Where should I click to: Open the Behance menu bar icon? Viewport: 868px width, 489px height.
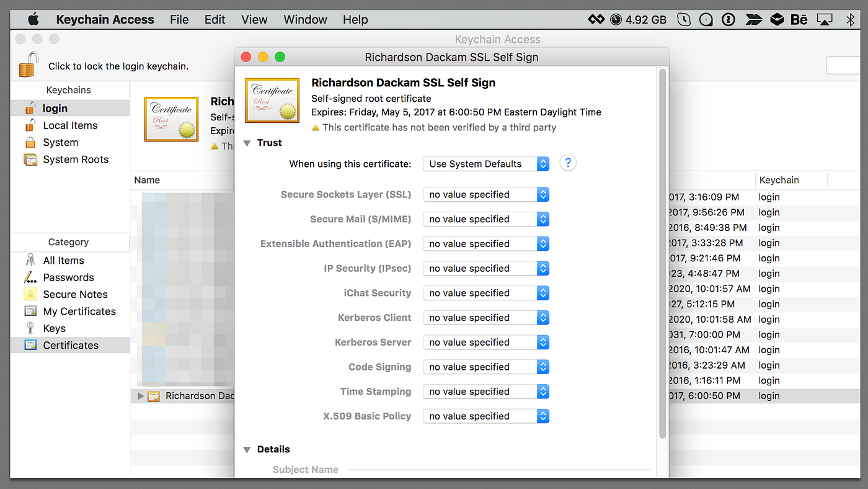[799, 19]
